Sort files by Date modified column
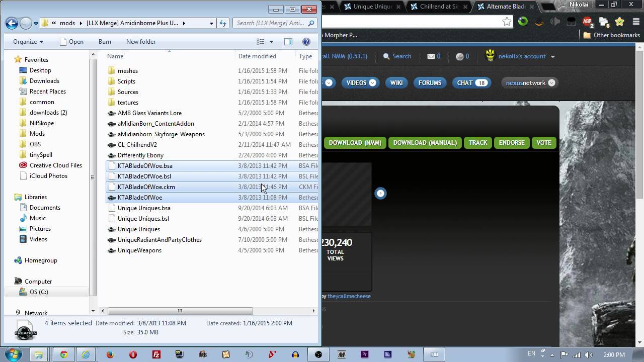 pyautogui.click(x=257, y=56)
